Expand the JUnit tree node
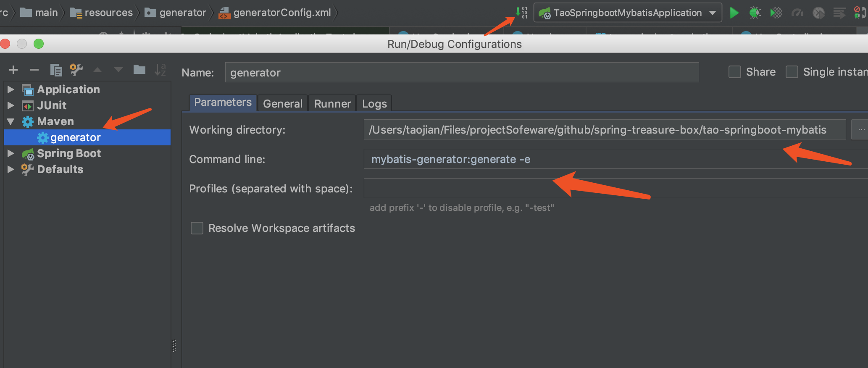The width and height of the screenshot is (868, 368). [11, 105]
